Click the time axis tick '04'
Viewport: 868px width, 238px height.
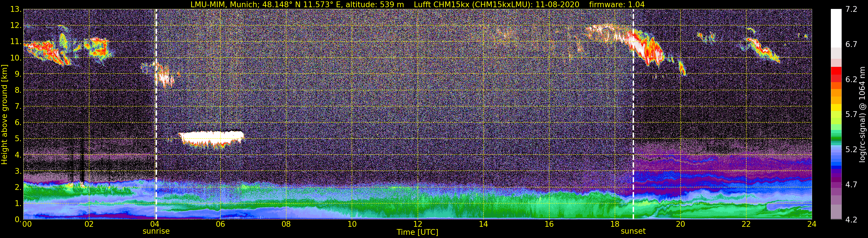click(x=155, y=224)
